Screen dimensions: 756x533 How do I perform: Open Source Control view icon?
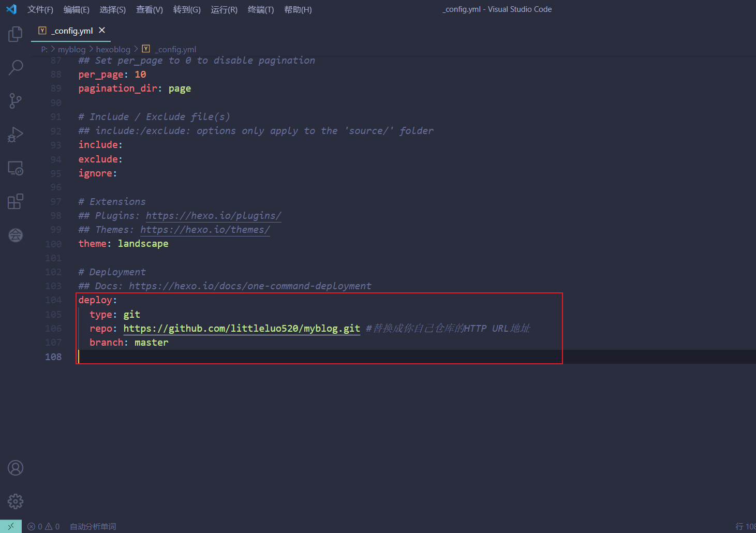click(x=16, y=101)
